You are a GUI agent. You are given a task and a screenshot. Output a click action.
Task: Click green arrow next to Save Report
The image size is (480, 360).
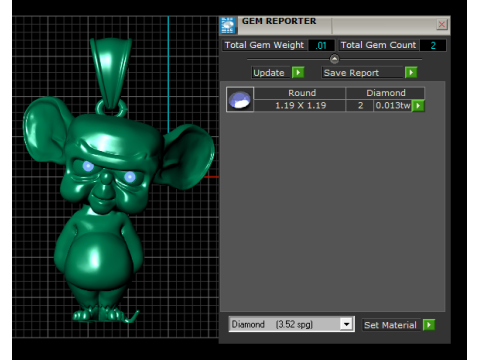click(411, 72)
